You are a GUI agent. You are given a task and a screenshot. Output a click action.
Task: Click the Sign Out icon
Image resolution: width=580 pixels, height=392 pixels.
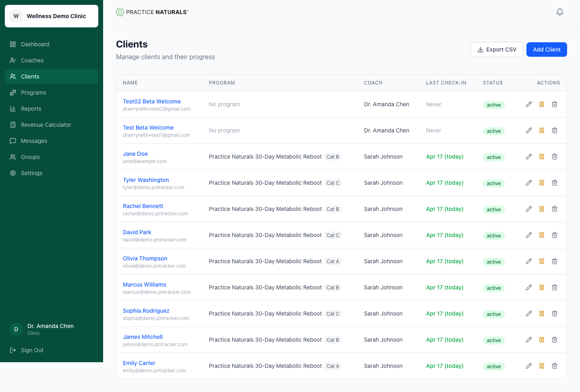(12, 350)
